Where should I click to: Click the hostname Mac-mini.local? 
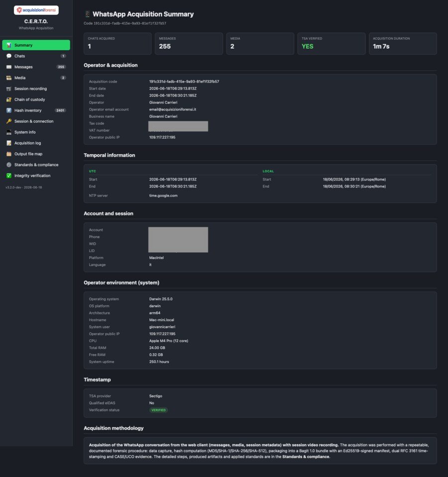(x=162, y=320)
